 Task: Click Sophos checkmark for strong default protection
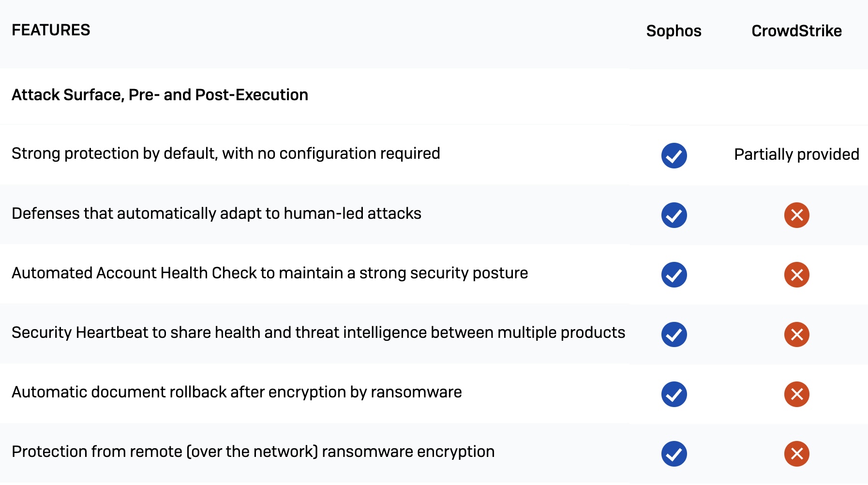(x=674, y=155)
